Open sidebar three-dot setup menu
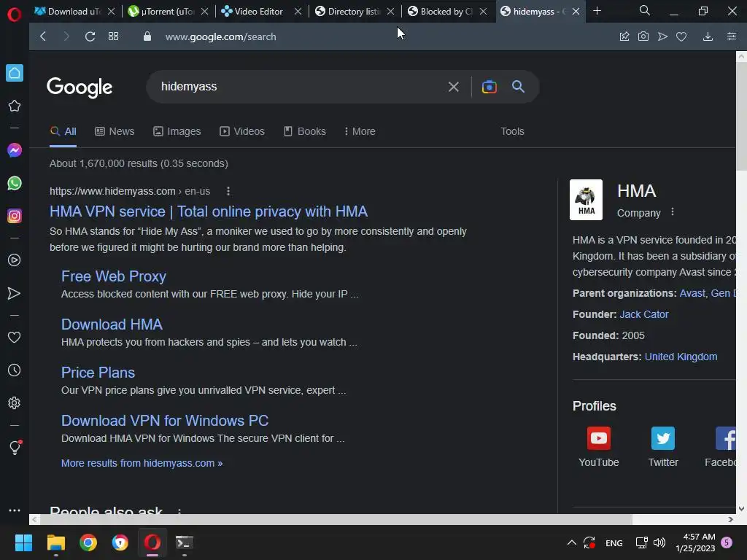 click(x=15, y=510)
